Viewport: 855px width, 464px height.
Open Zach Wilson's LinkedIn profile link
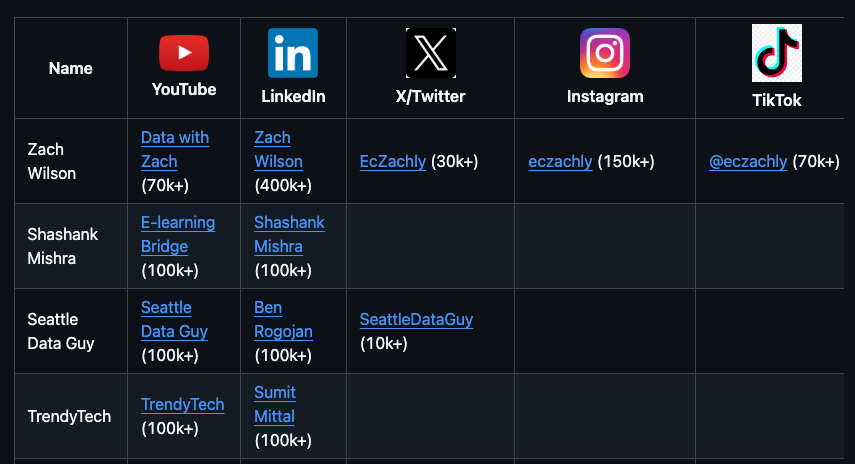277,149
